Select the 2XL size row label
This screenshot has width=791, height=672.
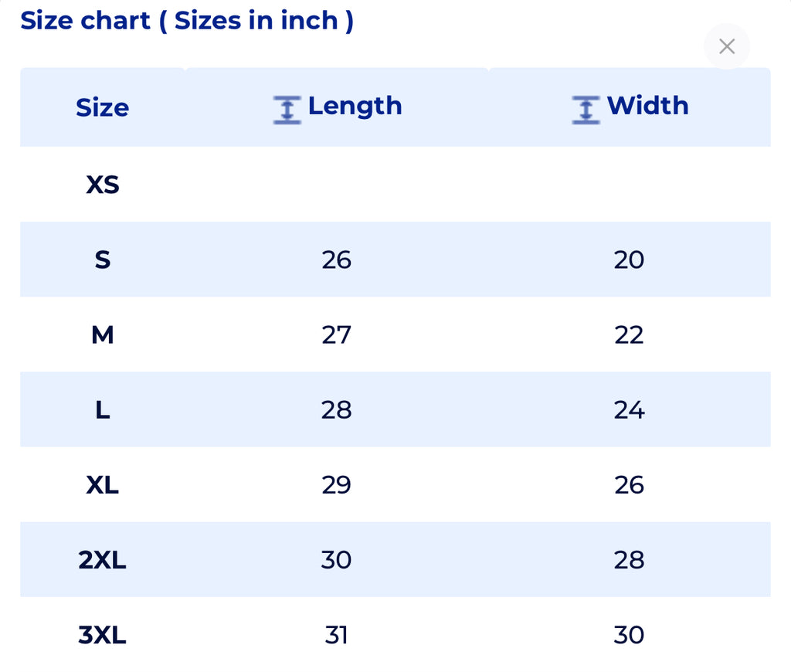(x=103, y=559)
